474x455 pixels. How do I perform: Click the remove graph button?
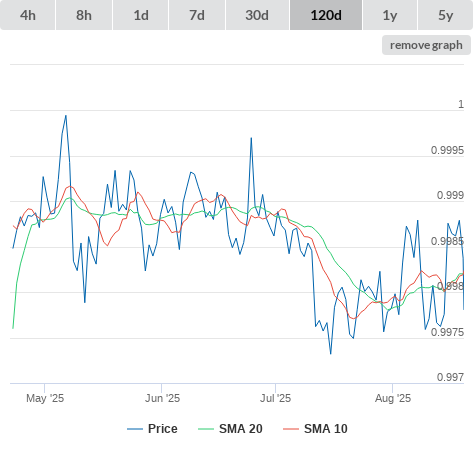426,45
